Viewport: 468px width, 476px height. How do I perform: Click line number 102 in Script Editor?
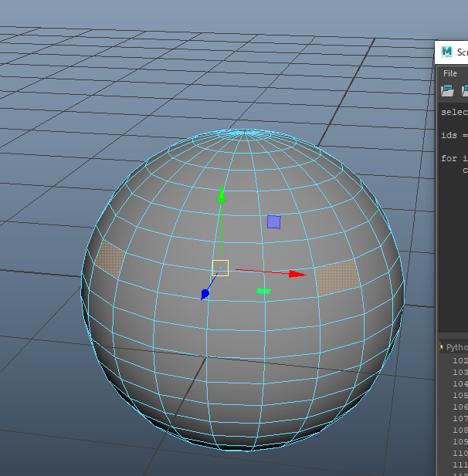pos(460,360)
